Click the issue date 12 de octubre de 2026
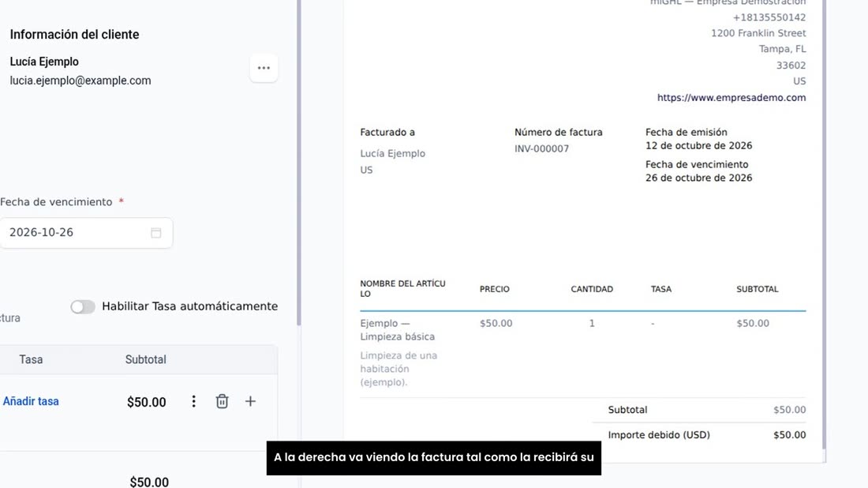Image resolution: width=868 pixels, height=488 pixels. [x=698, y=145]
